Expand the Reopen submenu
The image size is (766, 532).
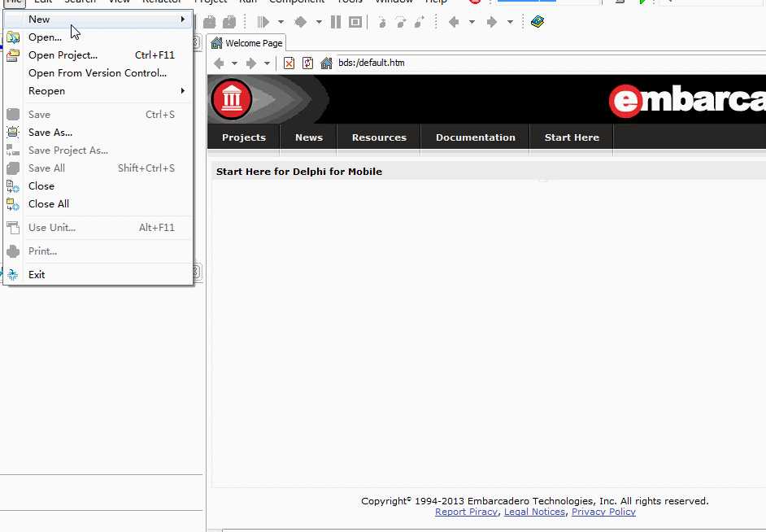(x=98, y=91)
